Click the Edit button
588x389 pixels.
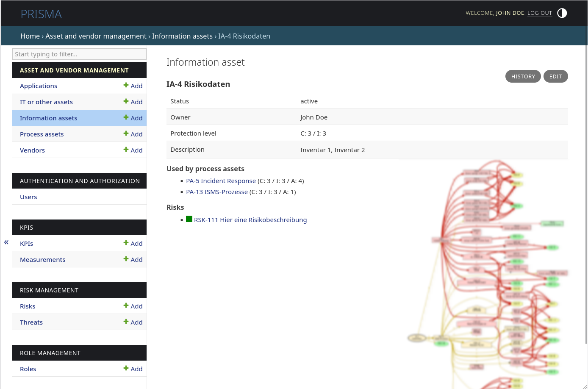tap(555, 76)
